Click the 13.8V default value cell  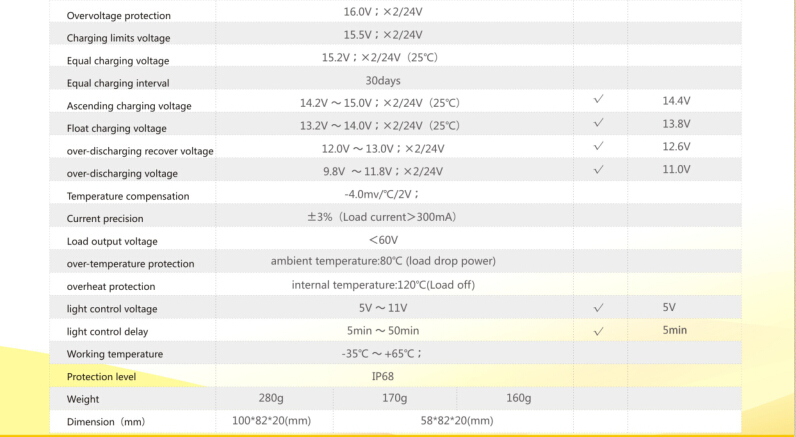pos(676,125)
